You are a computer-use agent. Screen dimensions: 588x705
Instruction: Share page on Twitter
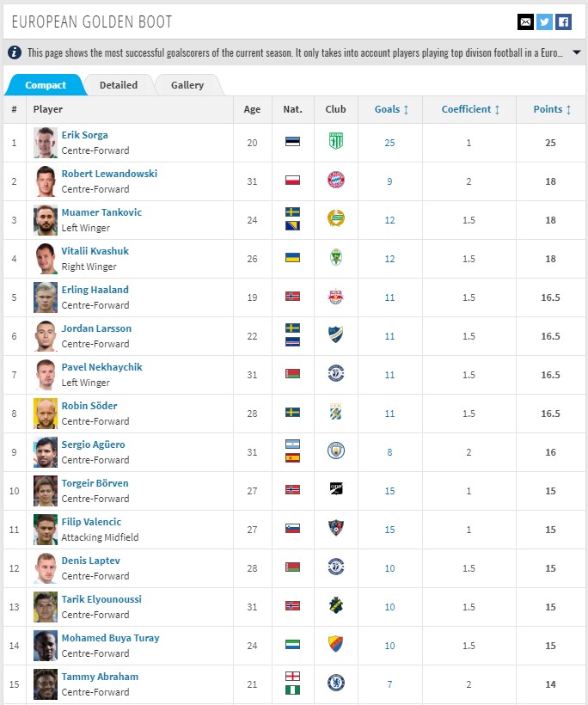(544, 22)
